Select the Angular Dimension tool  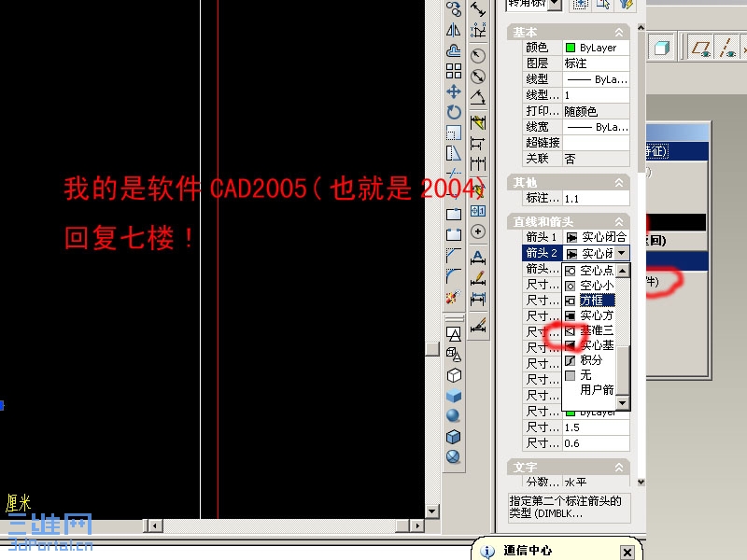point(478,97)
